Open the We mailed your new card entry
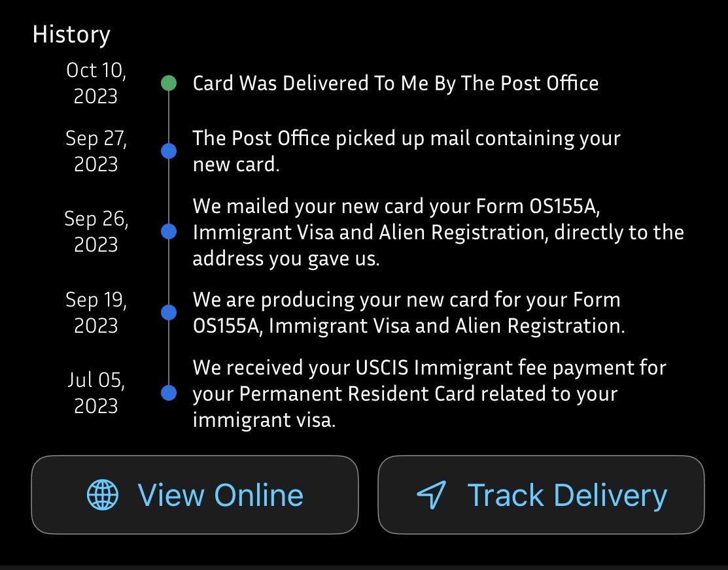The height and width of the screenshot is (570, 728). pos(438,232)
